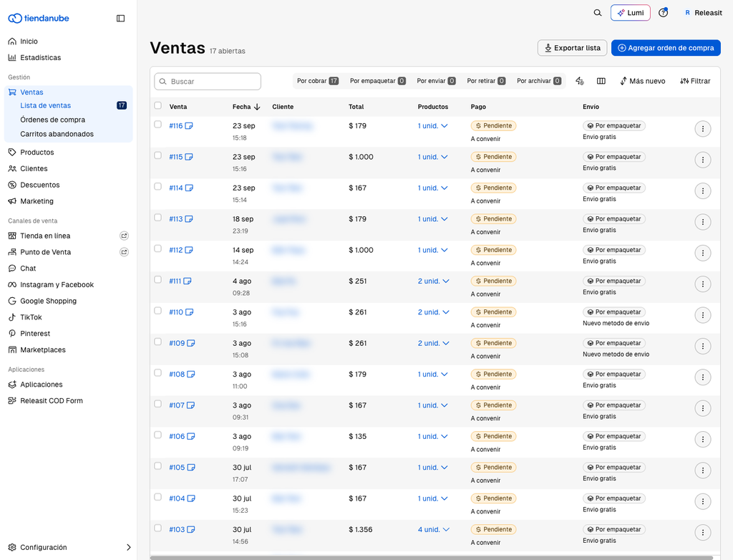Open more actions menu for order #116

point(703,129)
